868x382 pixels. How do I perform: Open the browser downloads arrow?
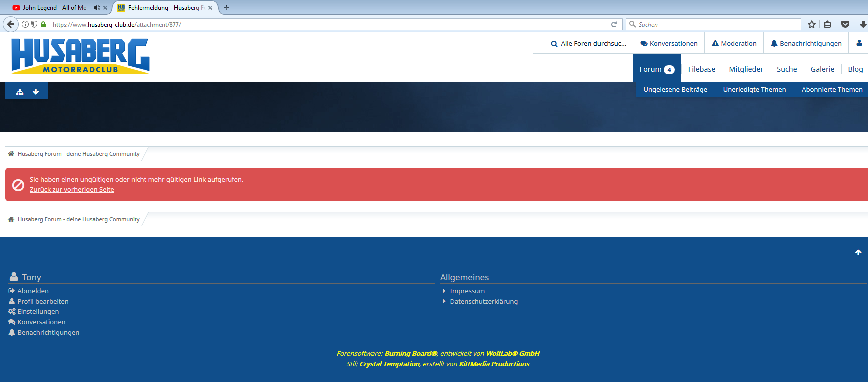point(863,24)
